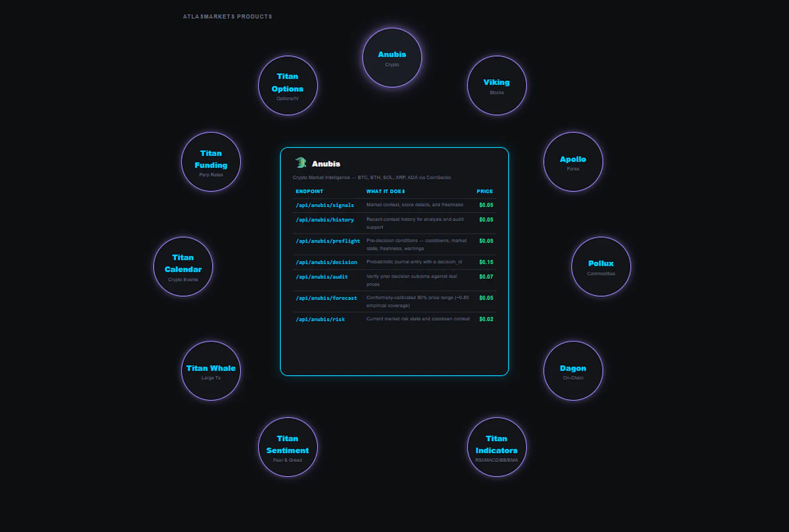
Task: Click the Anubis logo icon in the card
Action: (x=301, y=163)
